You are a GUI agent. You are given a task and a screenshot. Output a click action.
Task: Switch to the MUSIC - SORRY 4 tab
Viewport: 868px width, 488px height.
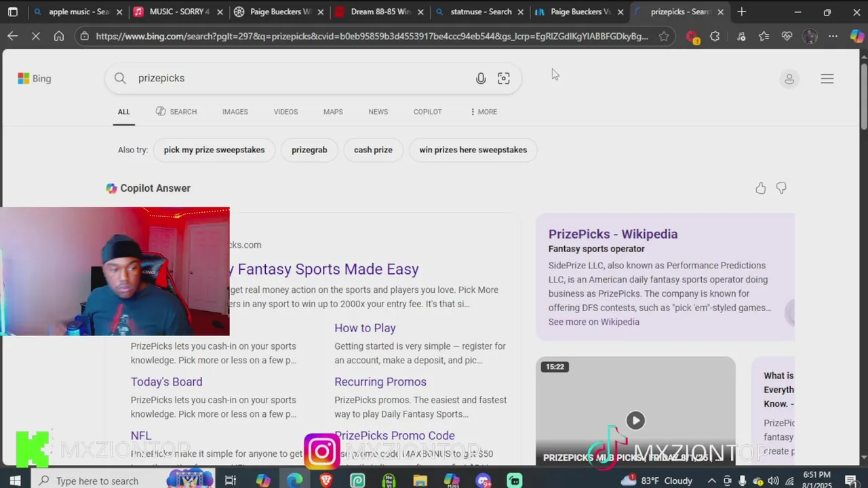[x=179, y=12]
